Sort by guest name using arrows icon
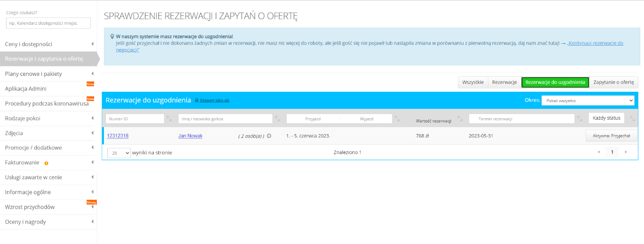Screen dimensions: 644x244 pos(277,119)
